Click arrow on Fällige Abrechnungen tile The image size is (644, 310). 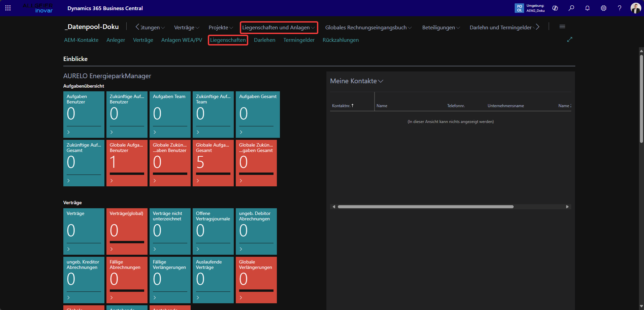[x=111, y=298]
